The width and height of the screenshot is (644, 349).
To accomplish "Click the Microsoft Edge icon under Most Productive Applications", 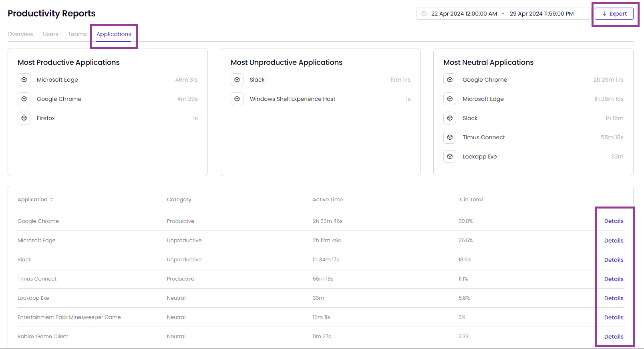I will pos(24,80).
